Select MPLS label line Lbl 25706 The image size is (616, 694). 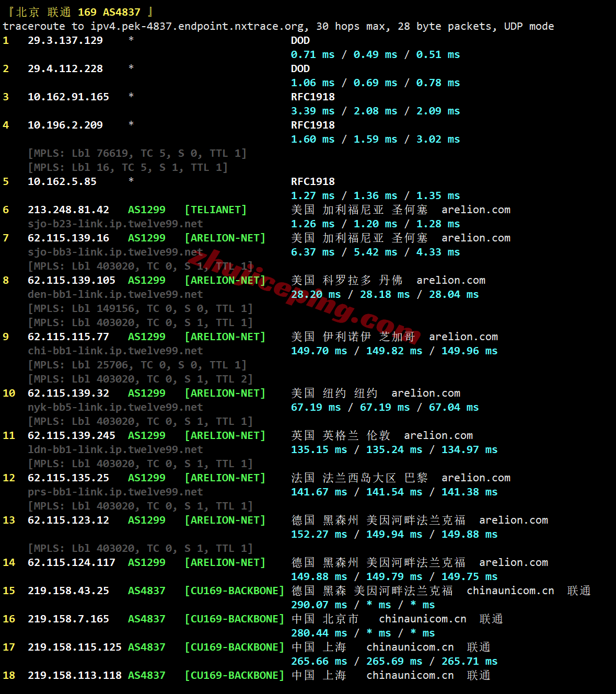click(x=137, y=365)
